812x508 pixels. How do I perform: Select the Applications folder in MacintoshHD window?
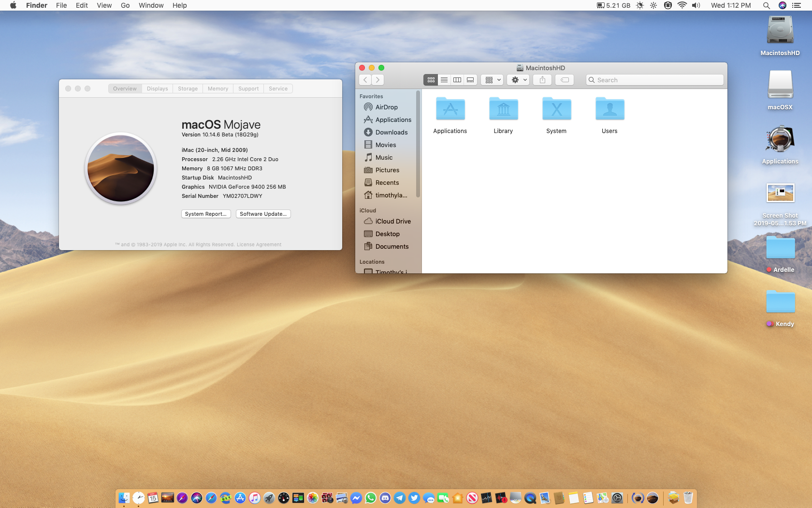pos(450,115)
